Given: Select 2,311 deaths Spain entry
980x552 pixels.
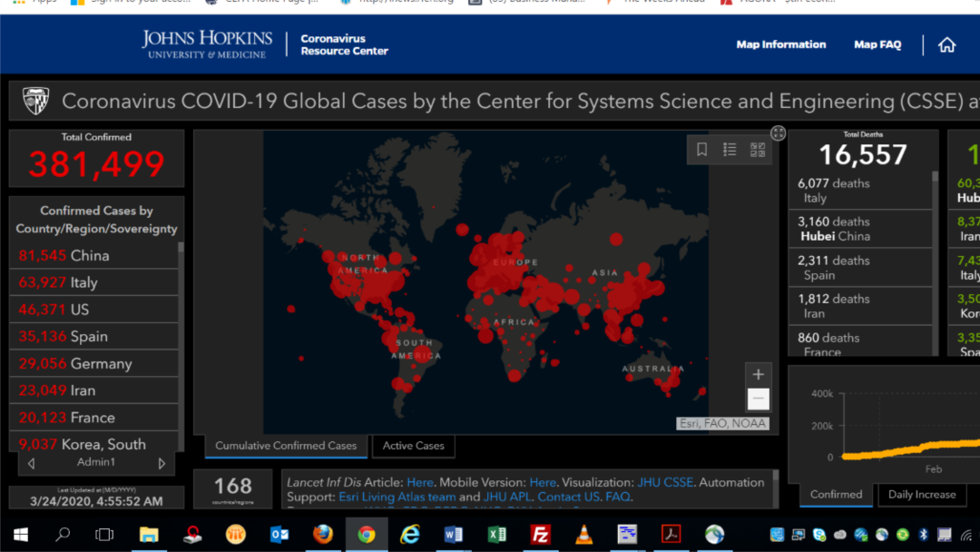Looking at the screenshot, I should (x=860, y=268).
